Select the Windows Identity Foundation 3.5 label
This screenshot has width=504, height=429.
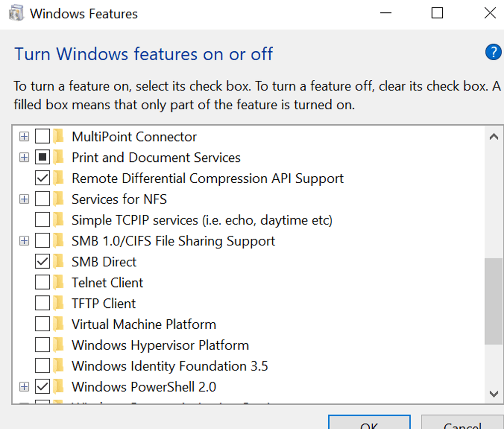[169, 366]
